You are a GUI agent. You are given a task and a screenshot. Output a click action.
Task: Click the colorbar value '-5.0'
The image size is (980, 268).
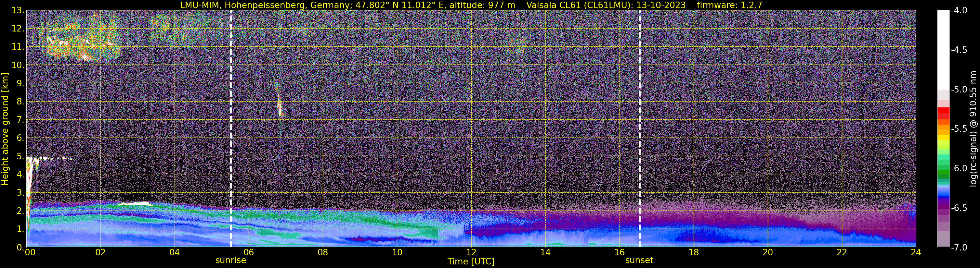[959, 89]
